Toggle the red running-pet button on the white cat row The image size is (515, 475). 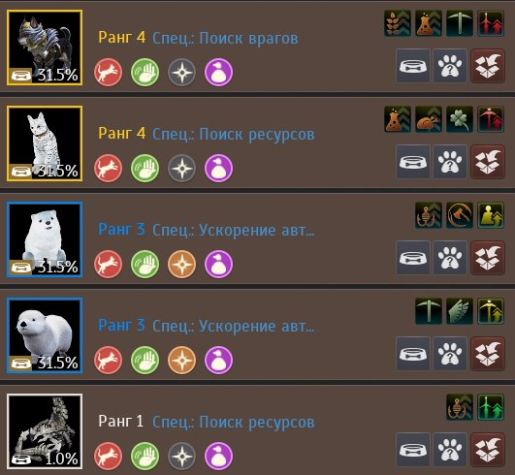[x=108, y=168]
